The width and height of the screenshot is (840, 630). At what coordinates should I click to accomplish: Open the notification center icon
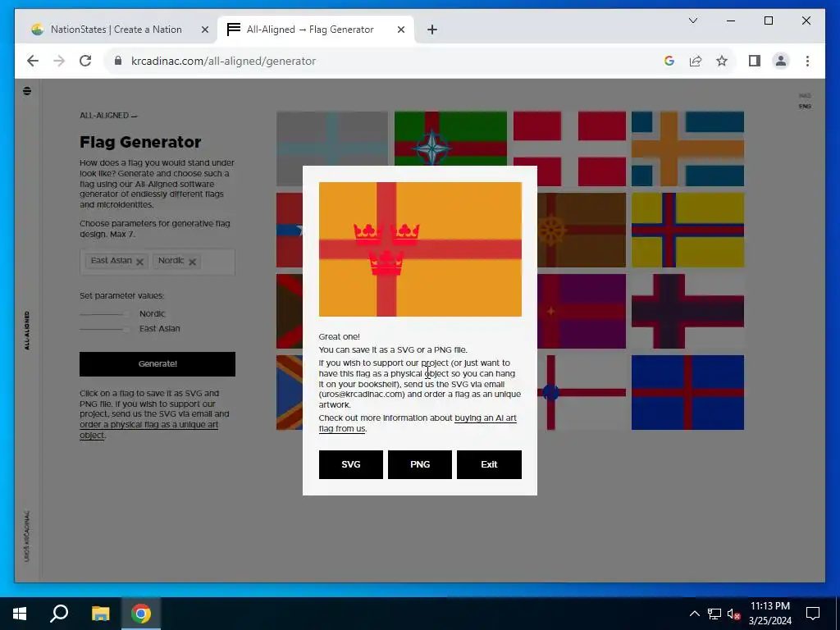click(813, 614)
